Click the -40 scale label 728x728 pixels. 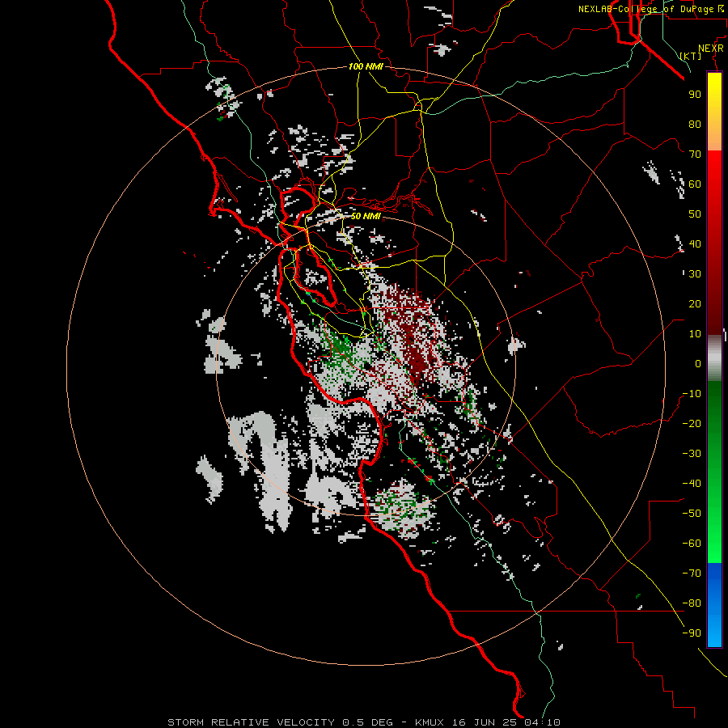click(692, 484)
